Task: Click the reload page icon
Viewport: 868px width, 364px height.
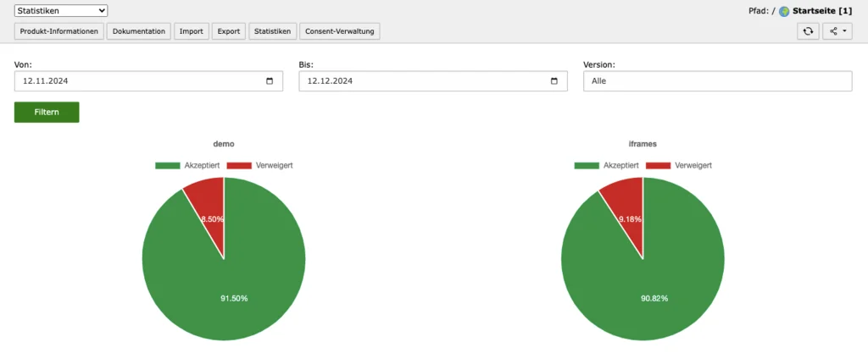Action: (x=808, y=31)
